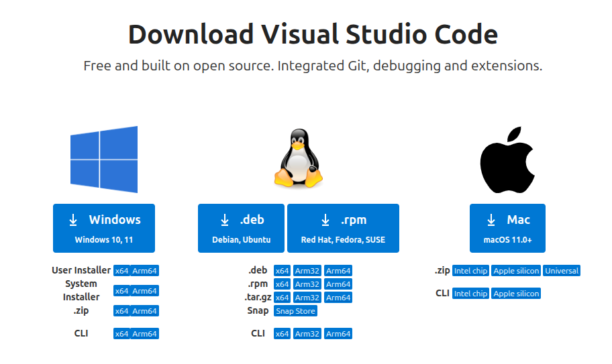612x364 pixels.
Task: Download the .deb package for Debian, Ubuntu
Action: tap(241, 228)
